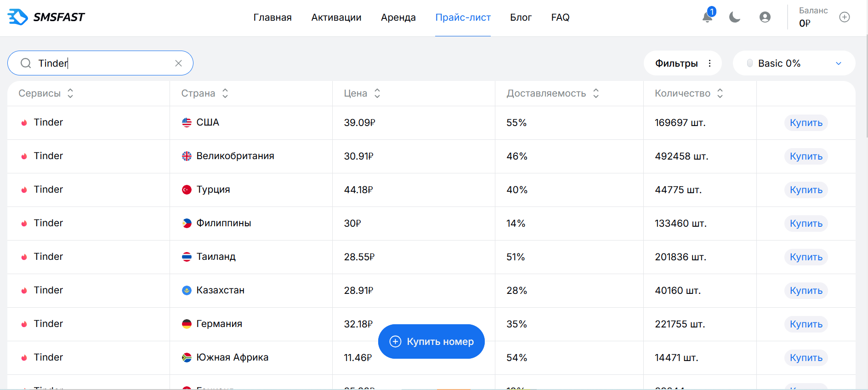Click the Thailand flag icon
The image size is (868, 390).
pos(187,257)
